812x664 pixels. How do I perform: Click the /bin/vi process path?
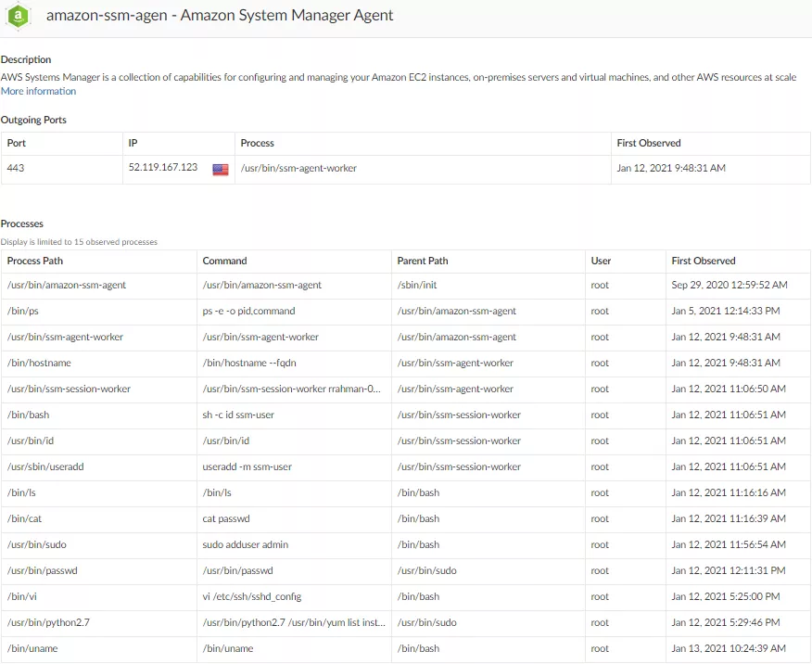[21, 596]
